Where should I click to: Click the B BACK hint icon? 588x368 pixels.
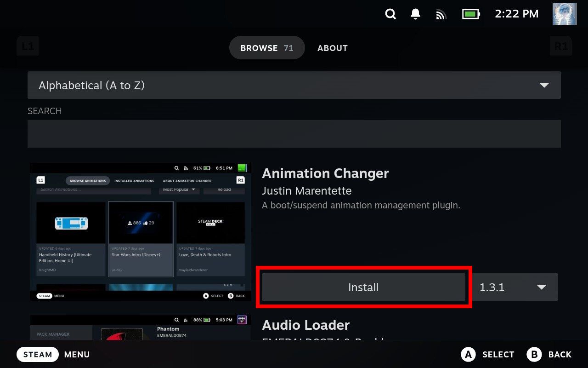click(534, 354)
